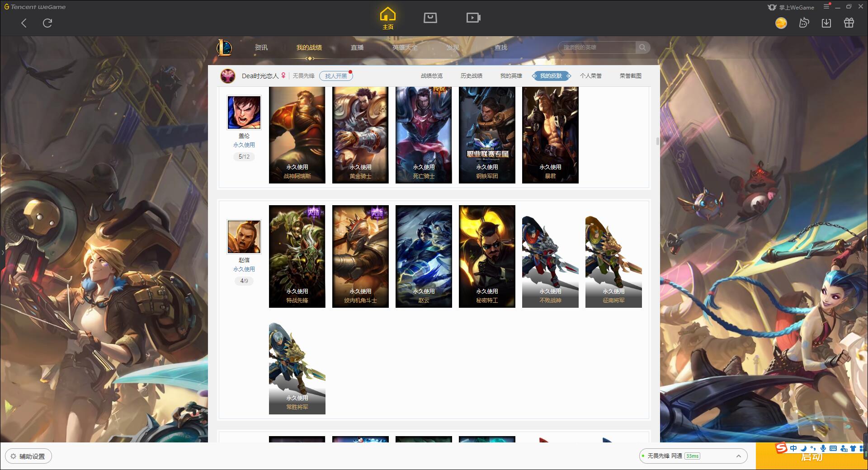Screen dimensions: 868x470
Task: Open the 战绩总览 sub-tab
Action: 432,76
